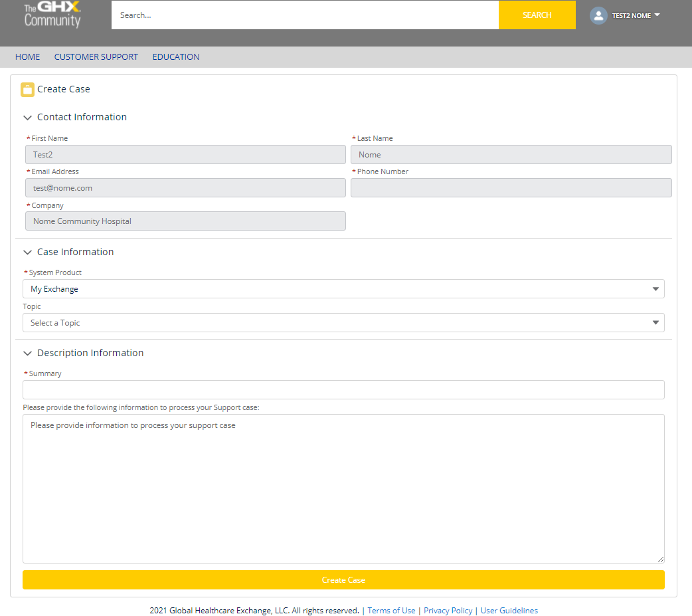692x616 pixels.
Task: Open the Education menu
Action: (176, 57)
